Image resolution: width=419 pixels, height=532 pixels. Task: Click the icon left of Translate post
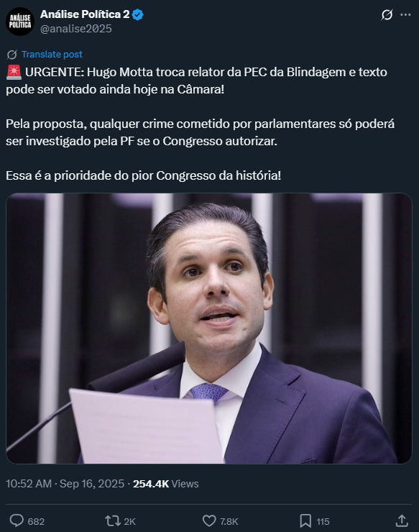pyautogui.click(x=12, y=55)
